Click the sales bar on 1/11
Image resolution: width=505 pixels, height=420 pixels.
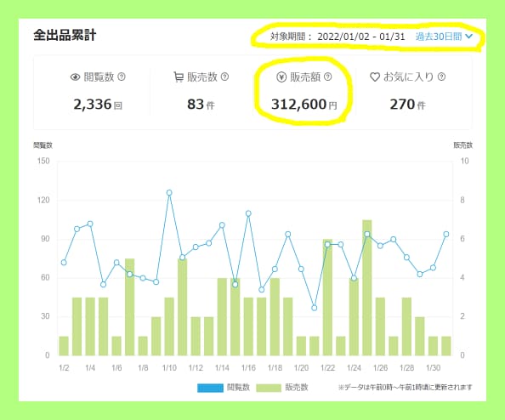[183, 307]
